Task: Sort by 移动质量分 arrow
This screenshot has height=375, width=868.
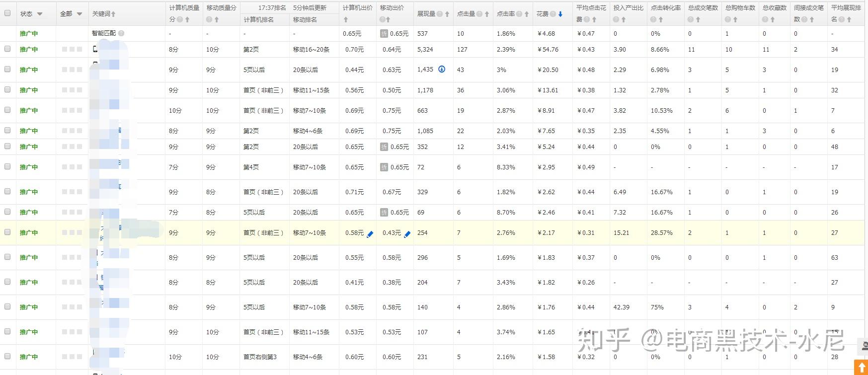Action: (217, 19)
